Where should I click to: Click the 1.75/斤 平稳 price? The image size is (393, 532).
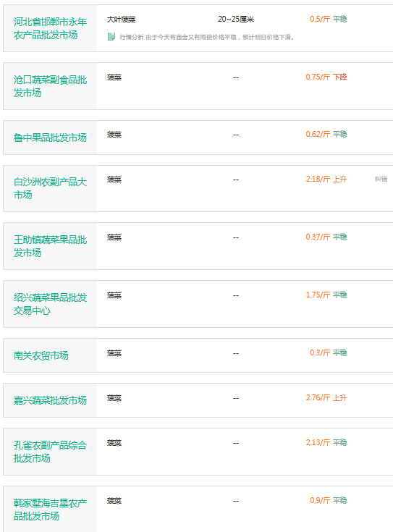click(326, 295)
